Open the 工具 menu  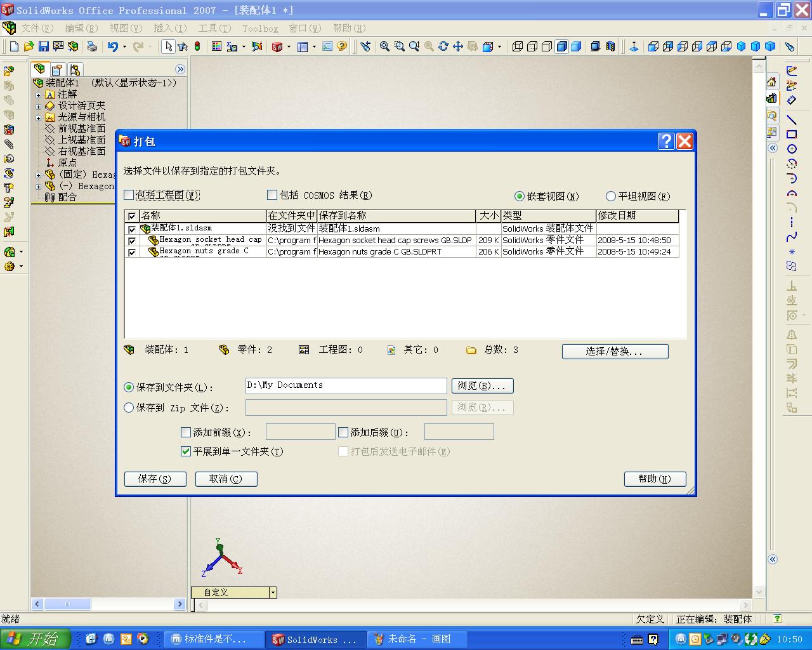[214, 28]
